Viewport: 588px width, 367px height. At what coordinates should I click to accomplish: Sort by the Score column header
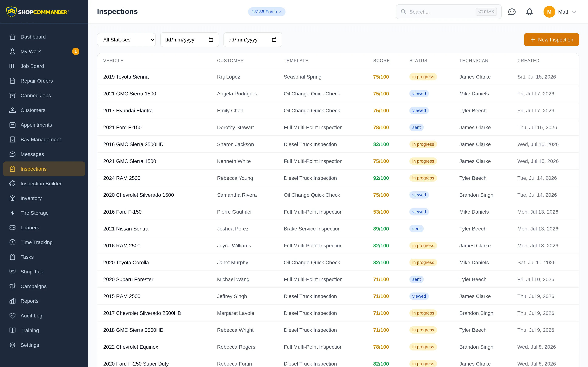381,60
